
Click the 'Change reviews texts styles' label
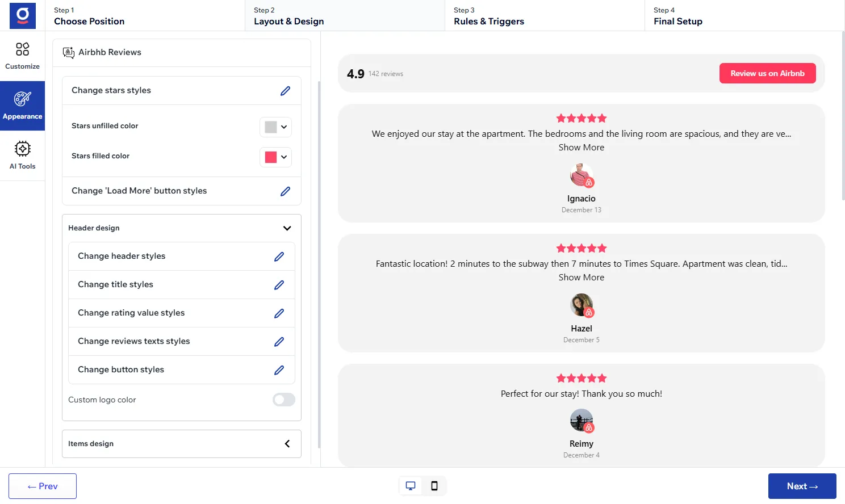point(134,341)
